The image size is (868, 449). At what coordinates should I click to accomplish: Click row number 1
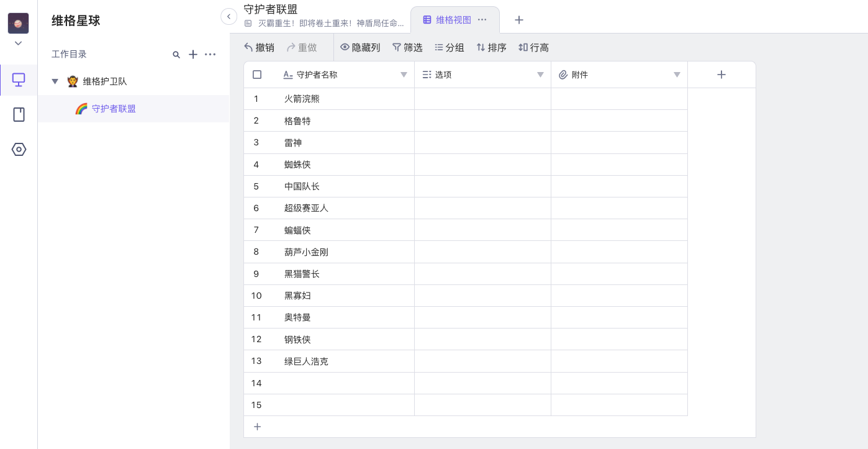[256, 99]
